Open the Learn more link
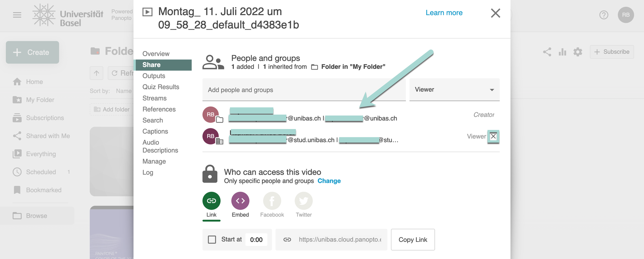644x259 pixels. pyautogui.click(x=444, y=13)
